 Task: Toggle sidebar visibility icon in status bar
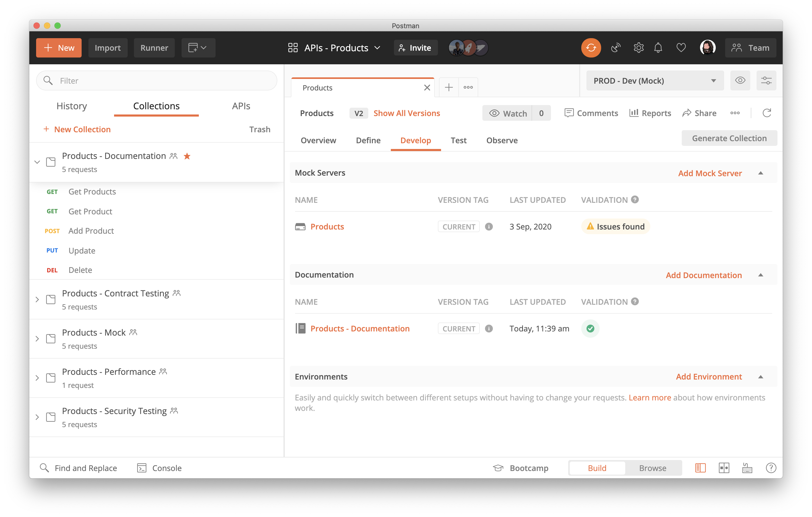tap(700, 468)
